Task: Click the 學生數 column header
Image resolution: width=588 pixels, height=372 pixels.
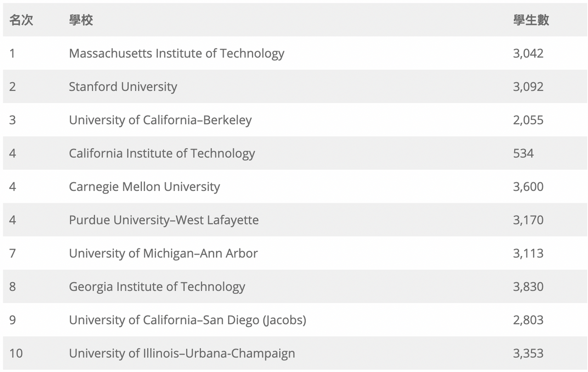Action: [531, 20]
